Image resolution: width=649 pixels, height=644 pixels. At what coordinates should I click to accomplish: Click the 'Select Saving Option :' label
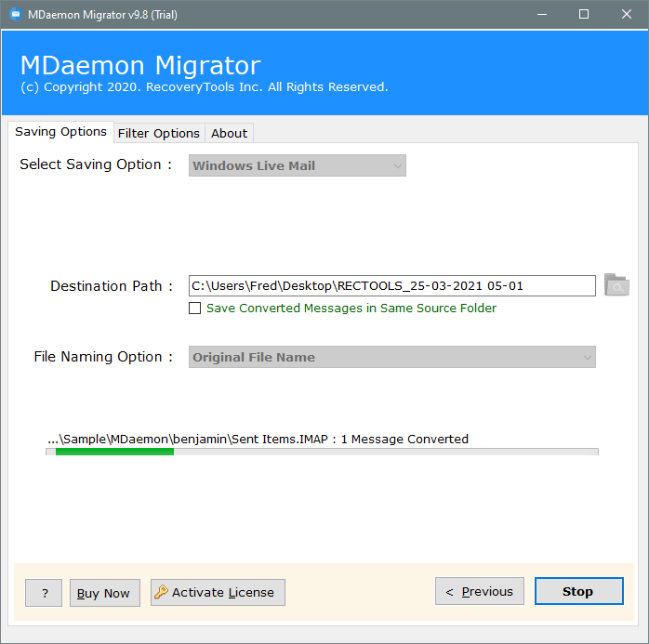tap(96, 164)
